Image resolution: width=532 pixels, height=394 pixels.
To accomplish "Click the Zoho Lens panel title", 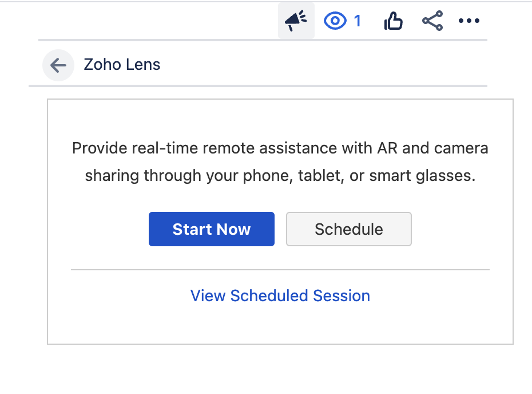I will (122, 65).
